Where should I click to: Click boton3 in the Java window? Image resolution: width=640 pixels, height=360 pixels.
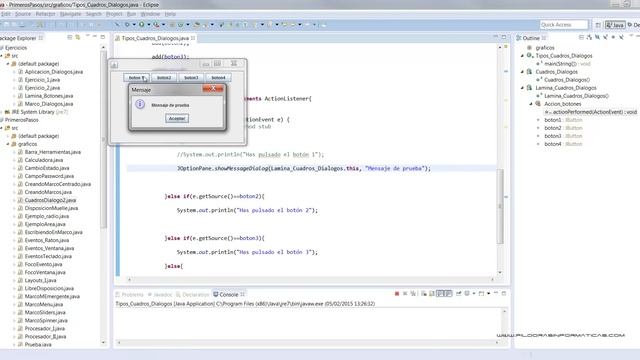[191, 78]
